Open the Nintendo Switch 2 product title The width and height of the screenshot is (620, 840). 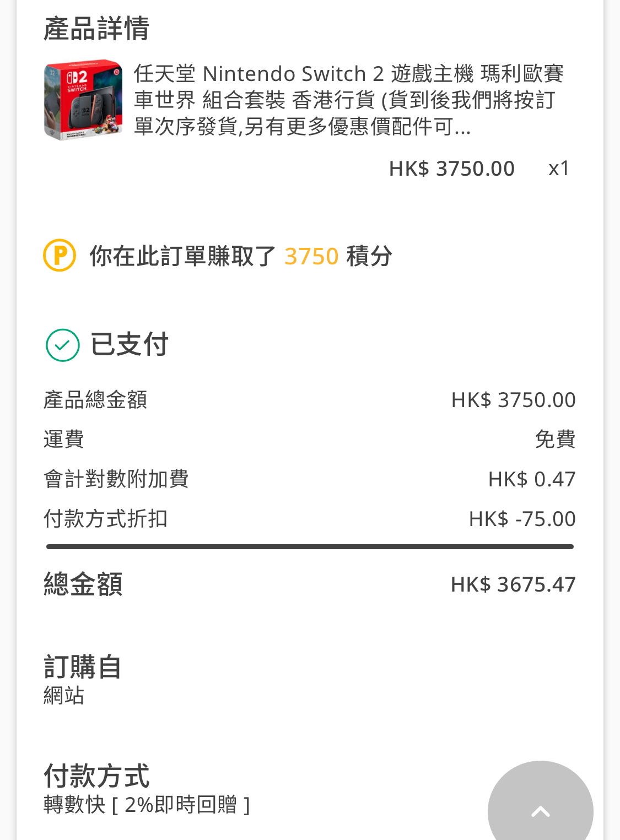pyautogui.click(x=349, y=100)
